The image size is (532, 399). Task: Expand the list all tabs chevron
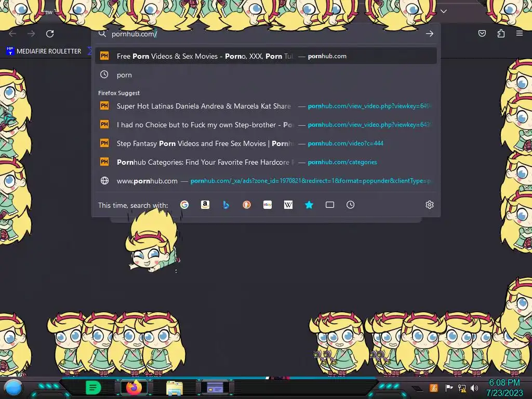tap(444, 11)
